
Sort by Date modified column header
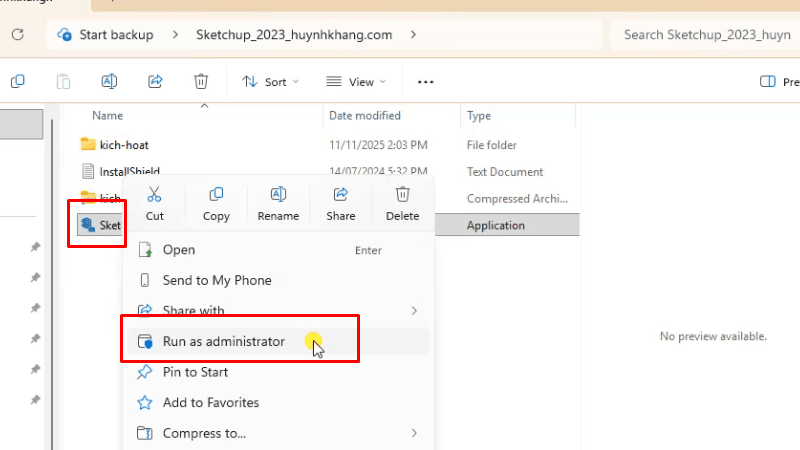click(365, 116)
